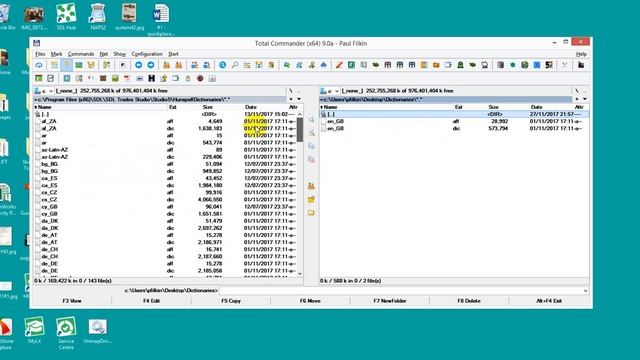Click the refresh icon at toolbar start
The image size is (640, 360).
(x=39, y=65)
